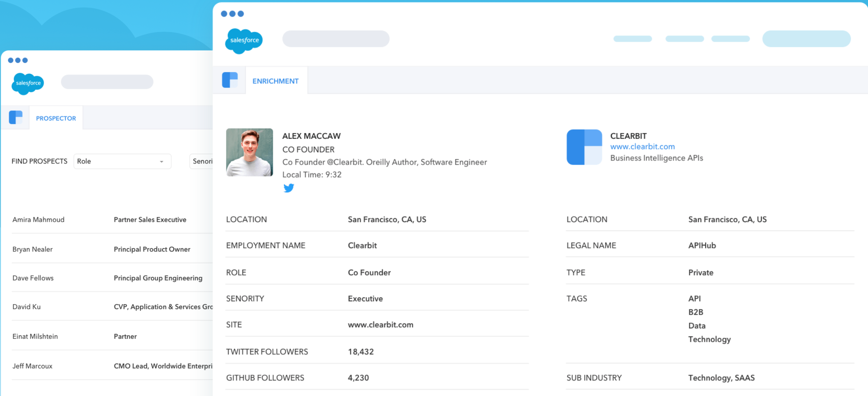The width and height of the screenshot is (868, 396).
Task: Click the 'Principal Group Engineering' title
Action: coord(158,278)
